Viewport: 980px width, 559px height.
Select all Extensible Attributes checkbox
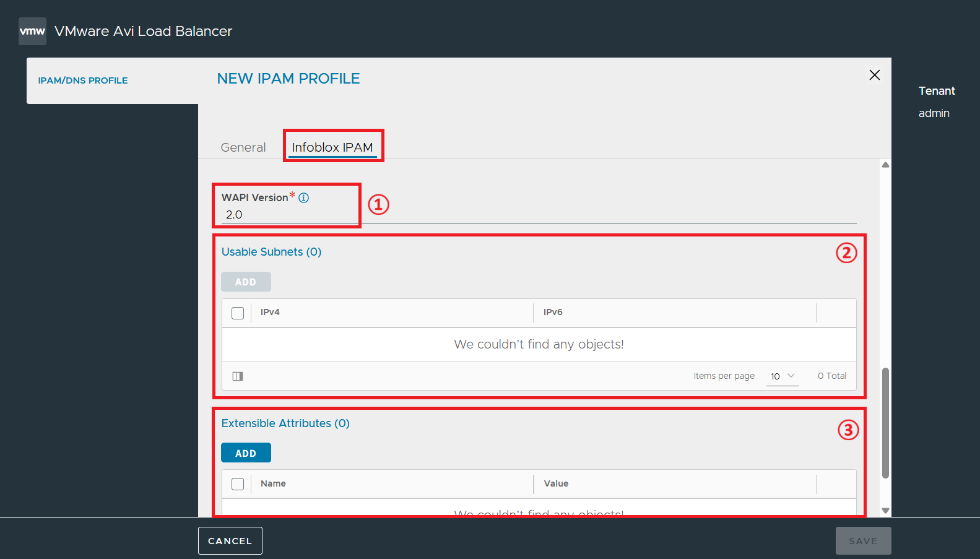[238, 484]
